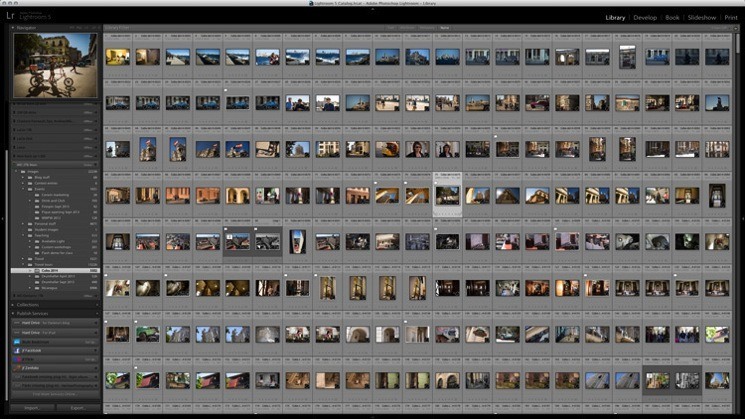The image size is (745, 419).
Task: Select the Available Light folder
Action: 55,241
